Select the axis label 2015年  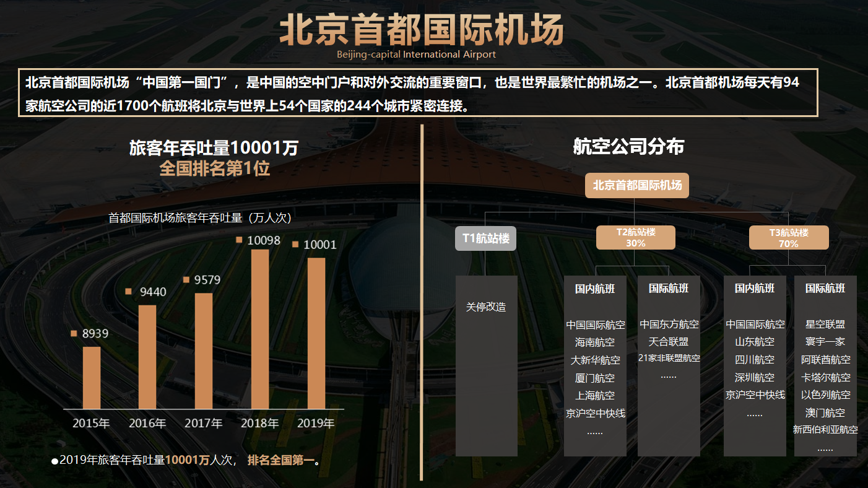point(91,424)
